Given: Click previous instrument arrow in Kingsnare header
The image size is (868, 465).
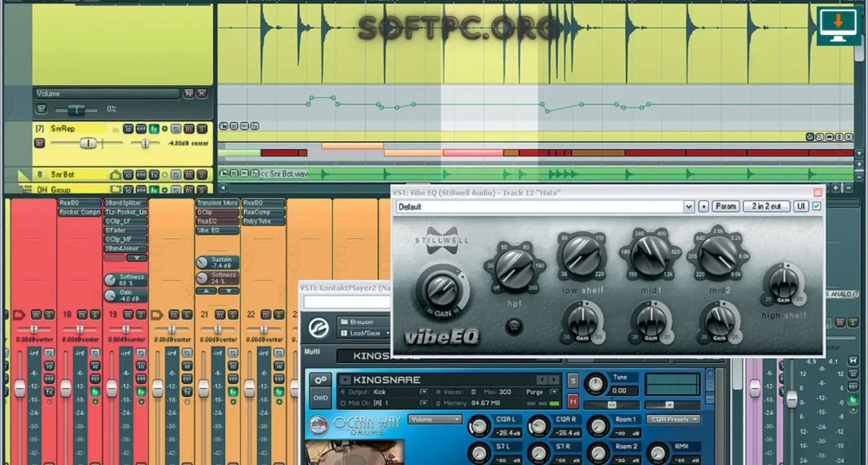Looking at the screenshot, I should click(x=541, y=380).
